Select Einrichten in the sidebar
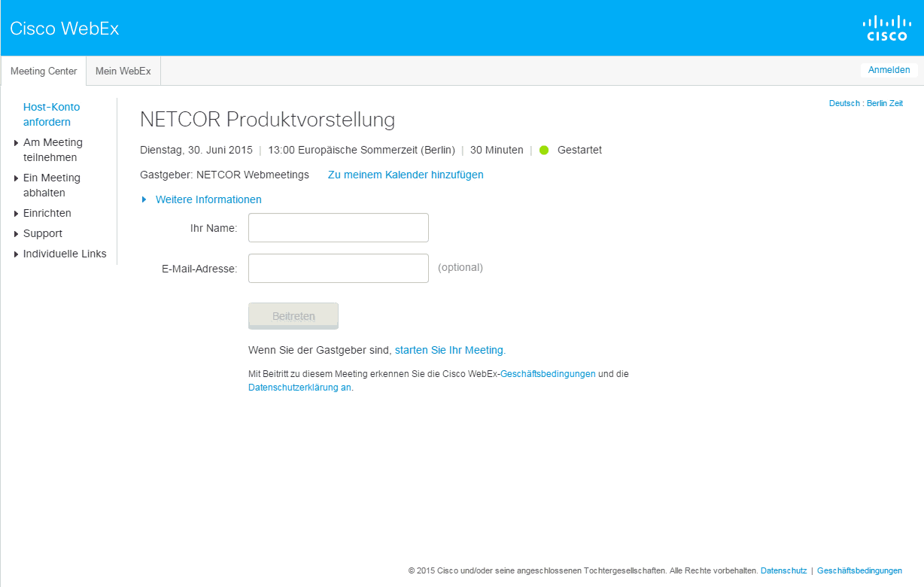 (47, 213)
